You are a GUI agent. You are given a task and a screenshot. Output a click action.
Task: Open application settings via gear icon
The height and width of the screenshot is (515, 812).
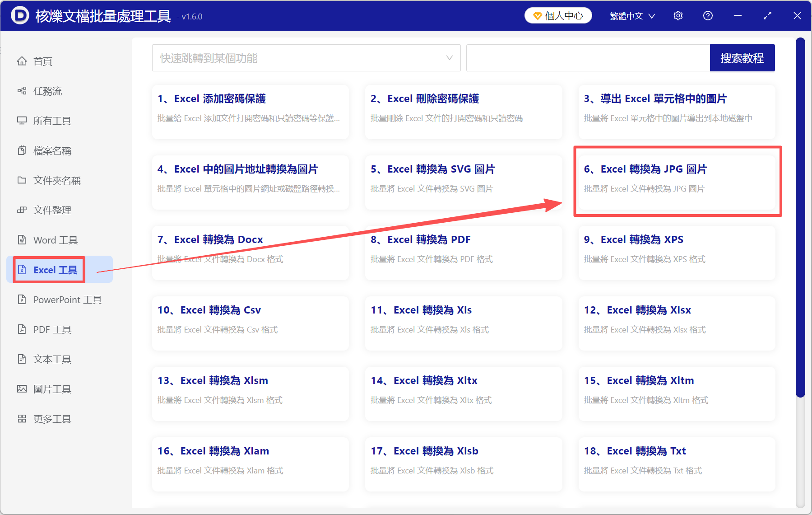[678, 15]
